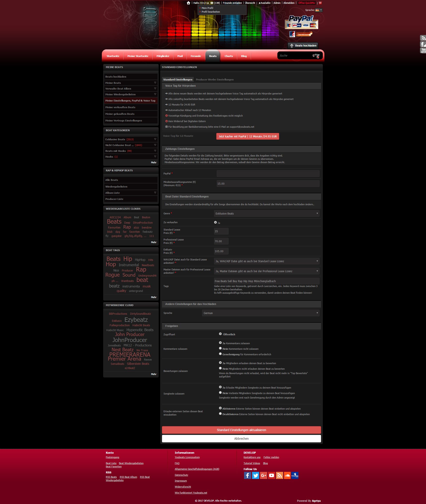The height and width of the screenshot is (504, 426).
Task: Click the PayPal payment methods logo
Action: pyautogui.click(x=301, y=22)
